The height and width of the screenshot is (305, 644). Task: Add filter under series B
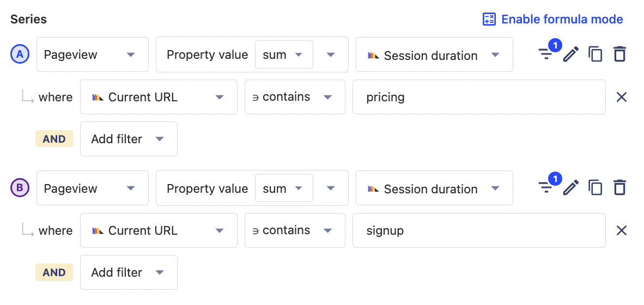click(128, 272)
